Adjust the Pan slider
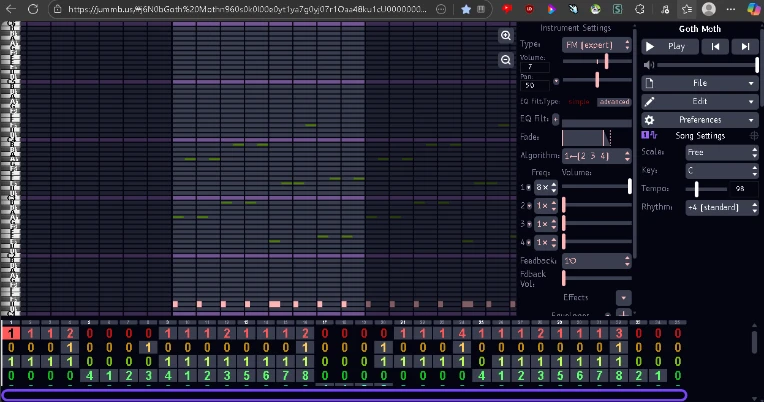 coord(597,80)
